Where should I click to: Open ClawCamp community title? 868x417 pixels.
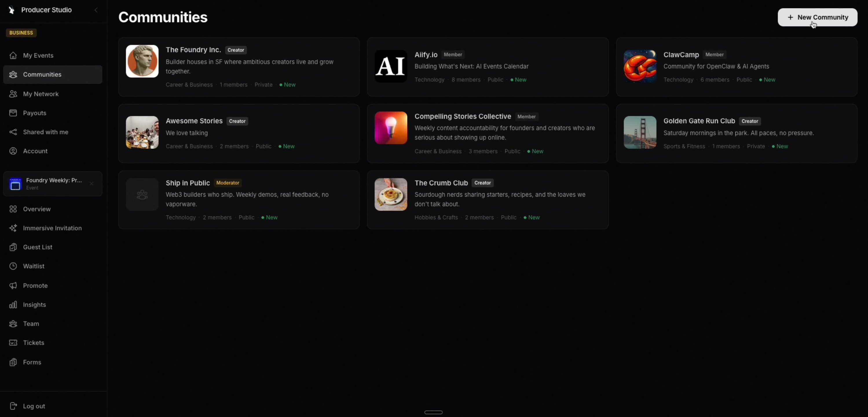[681, 55]
